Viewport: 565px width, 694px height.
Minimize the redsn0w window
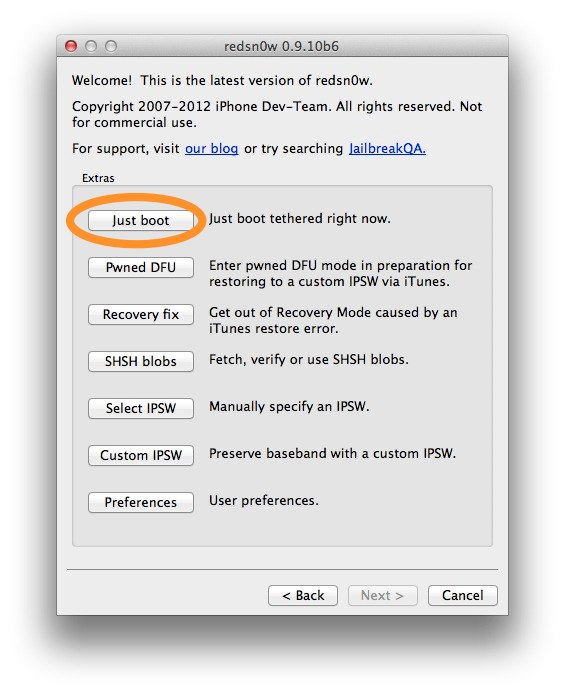pos(91,46)
